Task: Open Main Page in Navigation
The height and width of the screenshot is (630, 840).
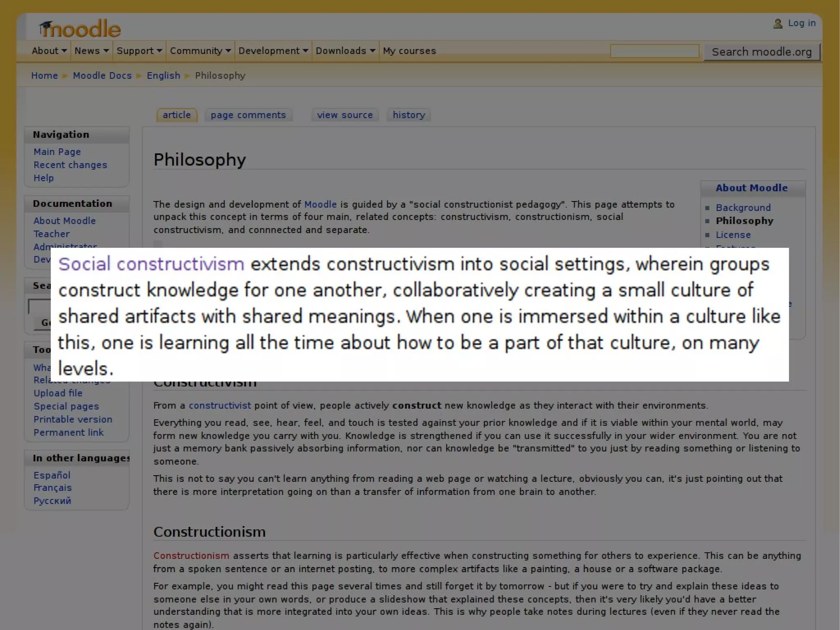Action: point(57,152)
